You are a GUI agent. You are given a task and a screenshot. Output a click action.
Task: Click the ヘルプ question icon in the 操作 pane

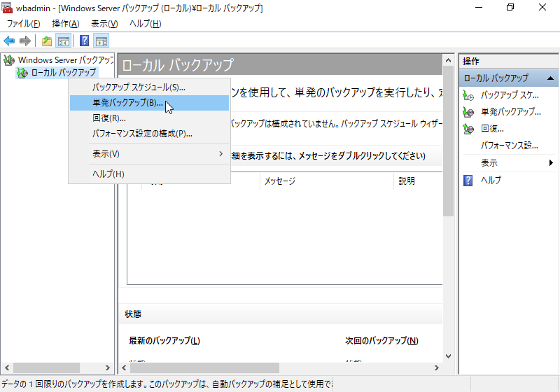pos(468,181)
